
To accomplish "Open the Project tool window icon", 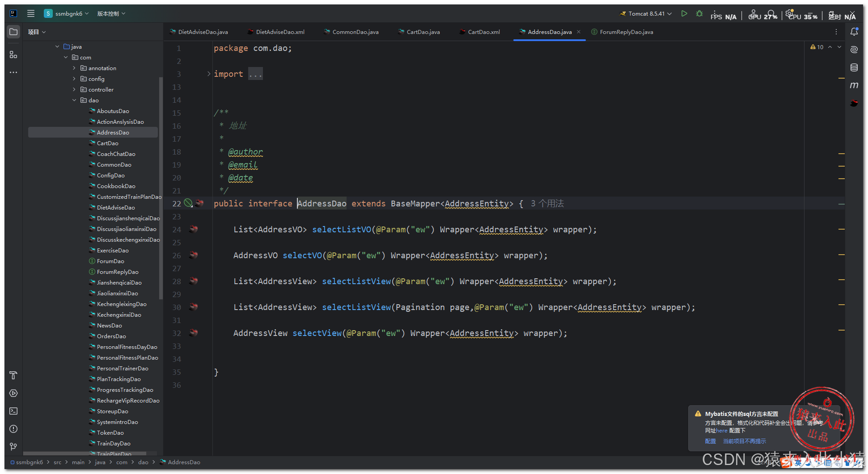I will 13,32.
